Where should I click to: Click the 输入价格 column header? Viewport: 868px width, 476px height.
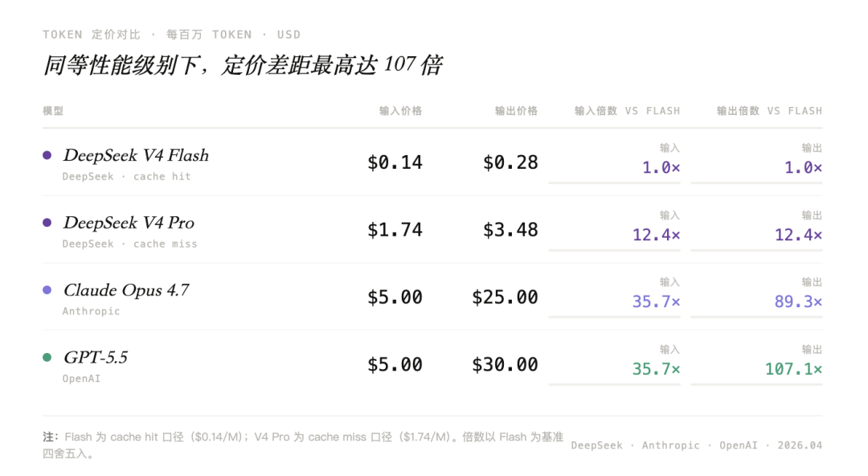[400, 111]
